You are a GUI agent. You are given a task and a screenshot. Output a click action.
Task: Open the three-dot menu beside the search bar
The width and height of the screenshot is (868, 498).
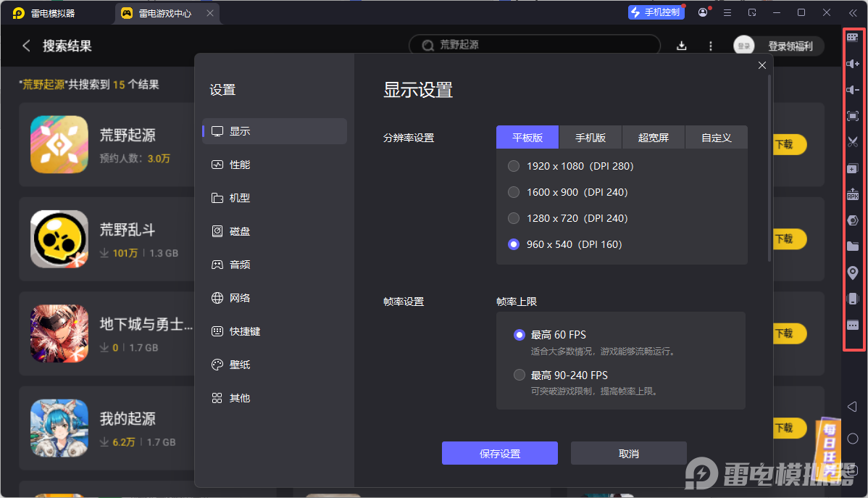click(710, 45)
